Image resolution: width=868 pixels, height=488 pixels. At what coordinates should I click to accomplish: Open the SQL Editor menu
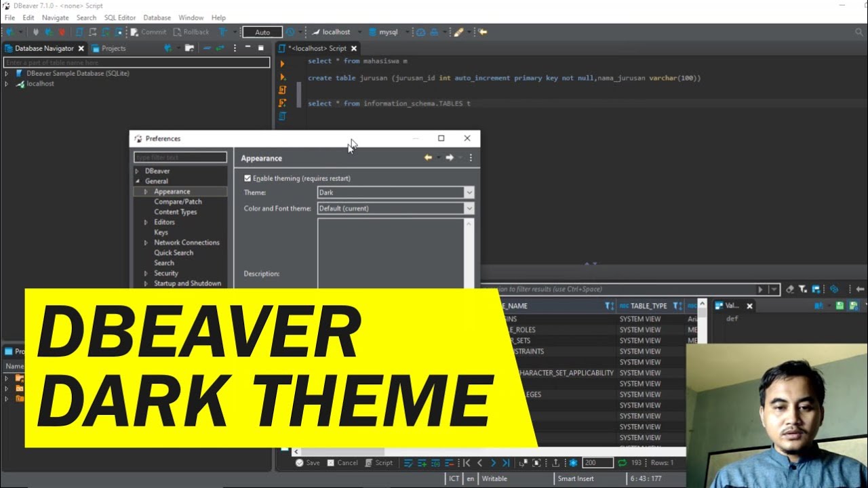120,18
